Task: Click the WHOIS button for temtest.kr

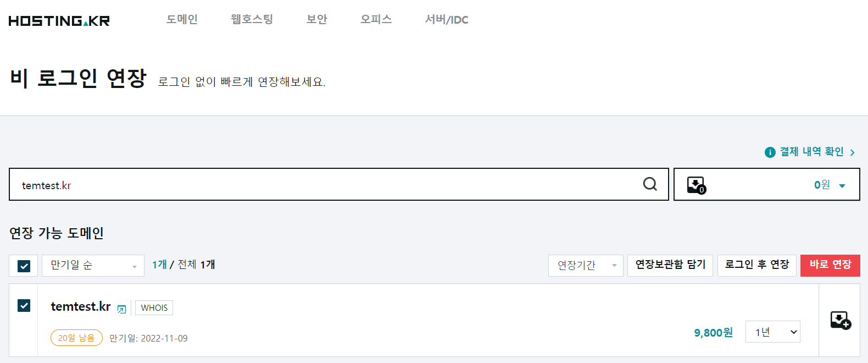Action: coord(154,307)
